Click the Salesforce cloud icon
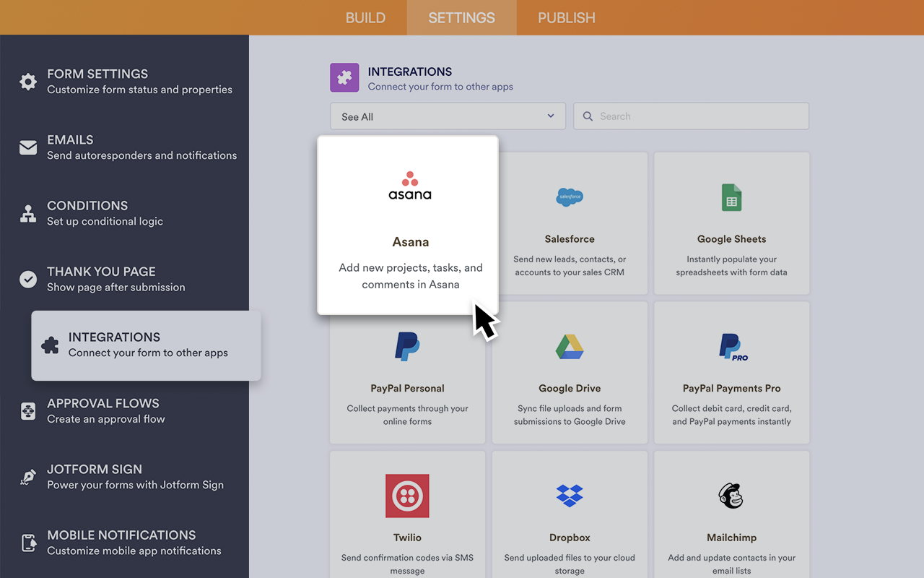Viewport: 924px width, 578px height. coord(570,197)
